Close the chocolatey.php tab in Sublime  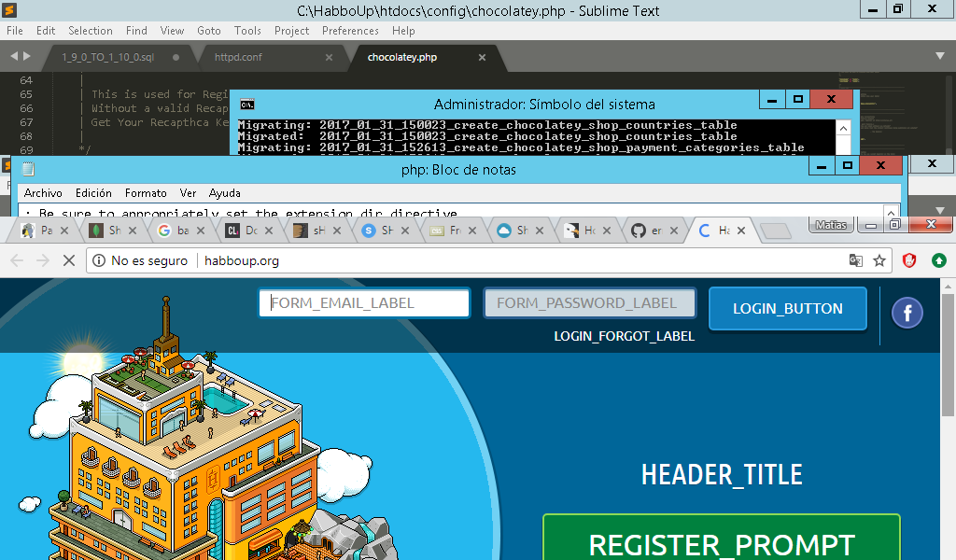point(482,57)
